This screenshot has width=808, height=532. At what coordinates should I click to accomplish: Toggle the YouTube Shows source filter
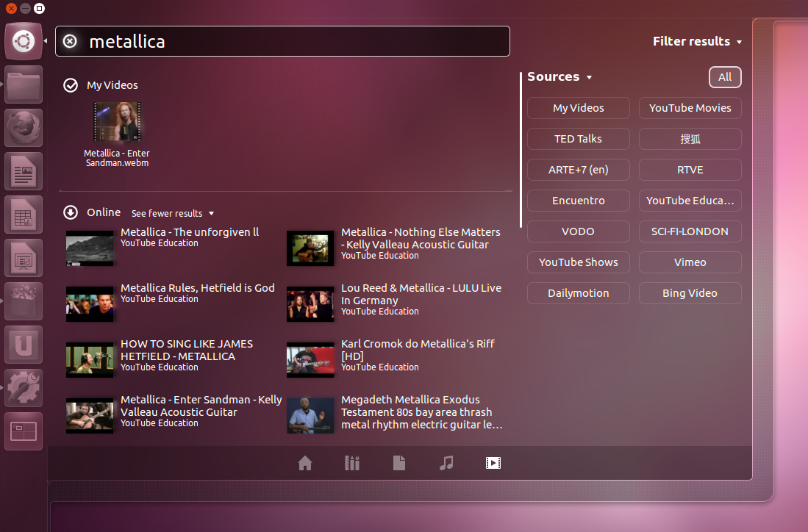point(578,262)
